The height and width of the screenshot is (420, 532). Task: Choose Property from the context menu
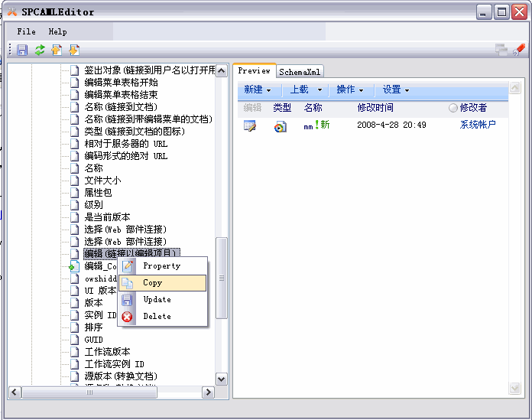(x=162, y=266)
